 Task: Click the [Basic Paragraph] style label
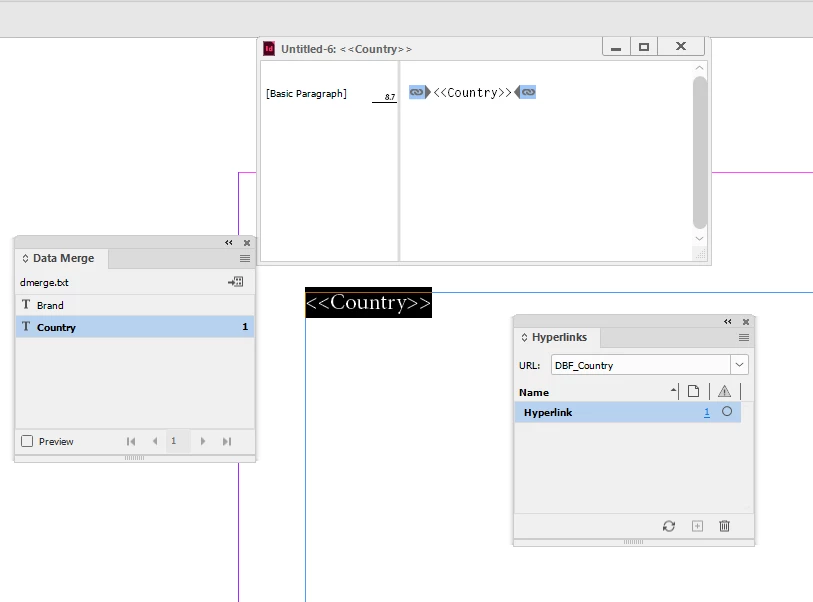click(306, 94)
